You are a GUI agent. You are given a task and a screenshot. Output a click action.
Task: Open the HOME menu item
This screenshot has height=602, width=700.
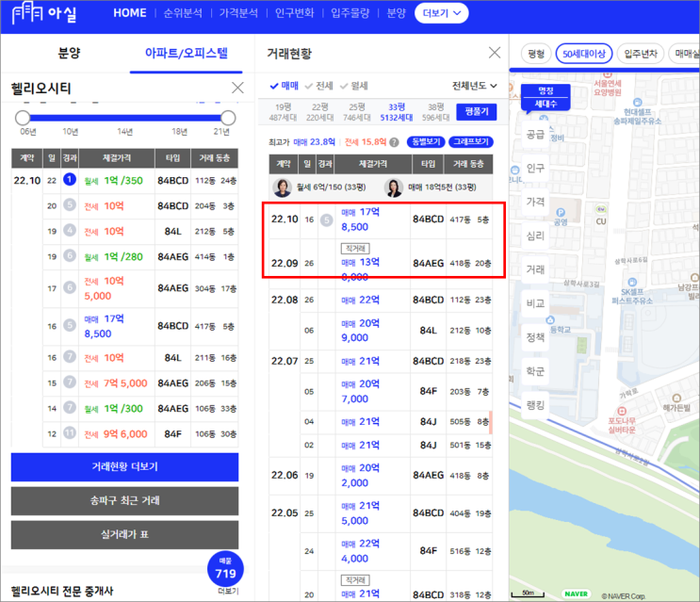[x=130, y=13]
